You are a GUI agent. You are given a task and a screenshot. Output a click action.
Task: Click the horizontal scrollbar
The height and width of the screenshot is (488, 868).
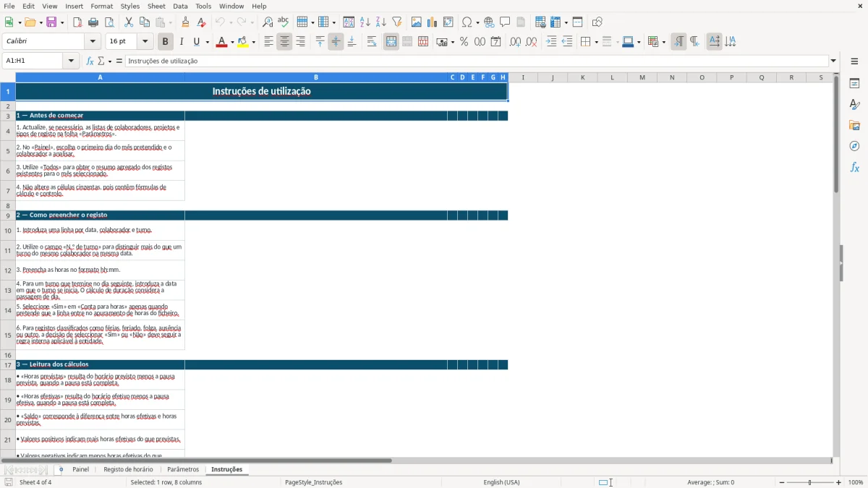[197, 461]
